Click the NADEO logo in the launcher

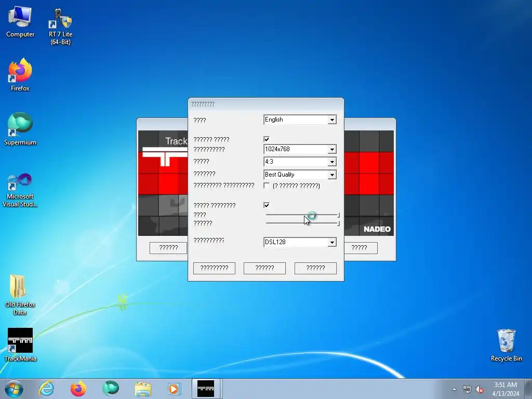(377, 229)
